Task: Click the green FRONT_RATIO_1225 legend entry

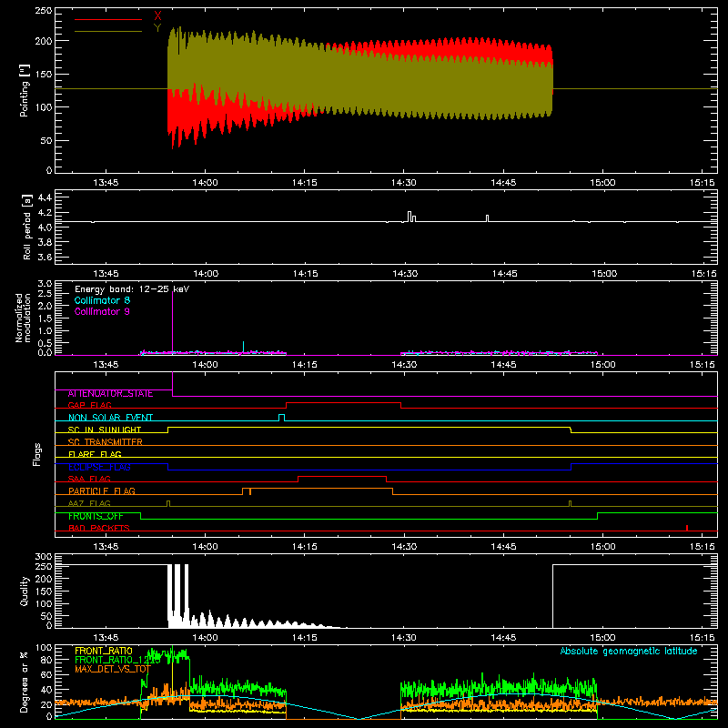Action: click(x=117, y=660)
